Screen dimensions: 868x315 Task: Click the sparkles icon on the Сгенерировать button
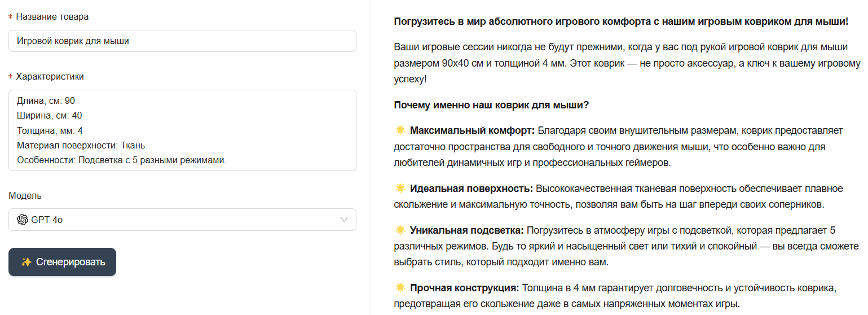point(26,262)
